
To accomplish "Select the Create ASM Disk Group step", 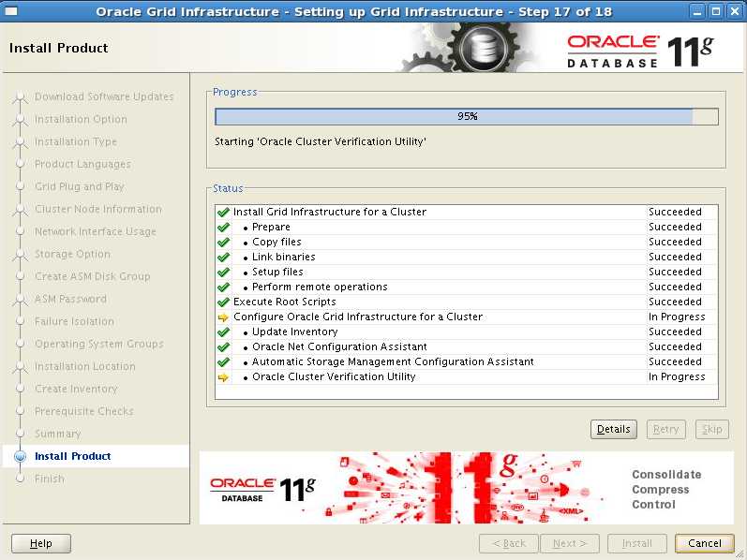I will click(93, 276).
